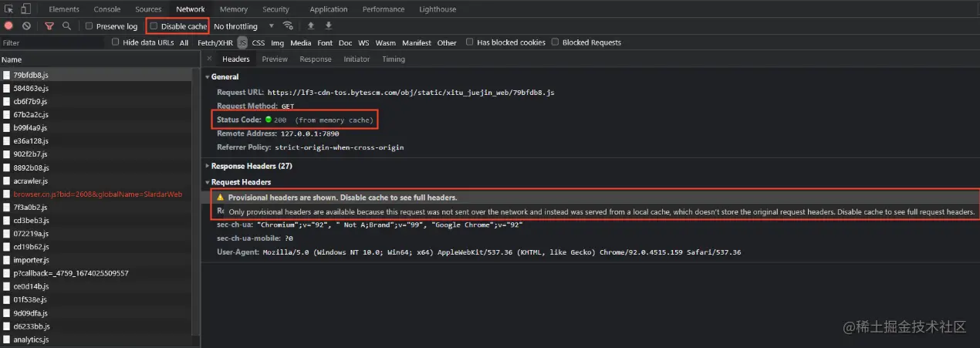This screenshot has width=980, height=348.
Task: Open the No throttling dropdown
Action: [x=244, y=26]
